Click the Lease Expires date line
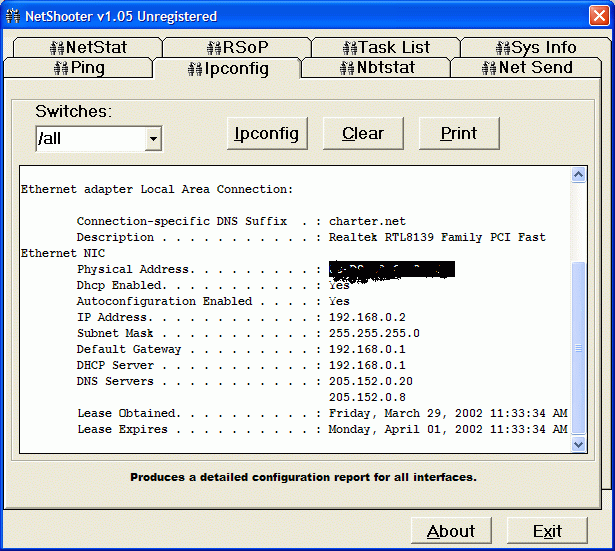 322,429
